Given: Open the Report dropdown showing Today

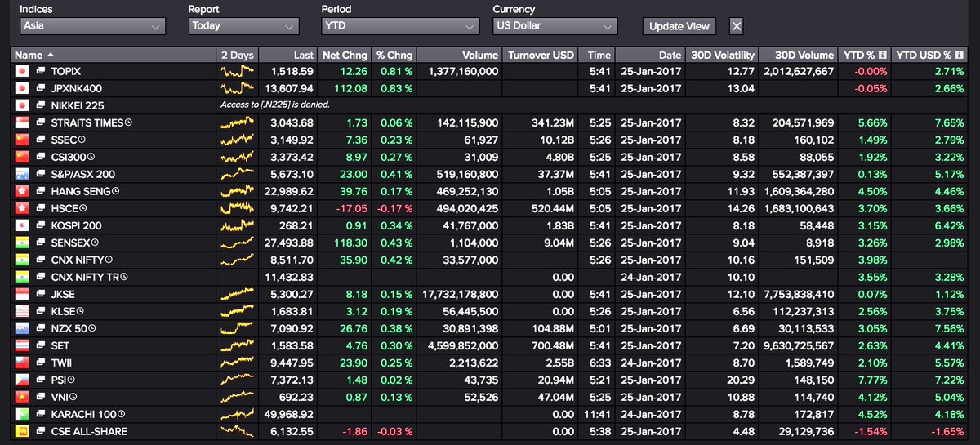Looking at the screenshot, I should coord(243,26).
